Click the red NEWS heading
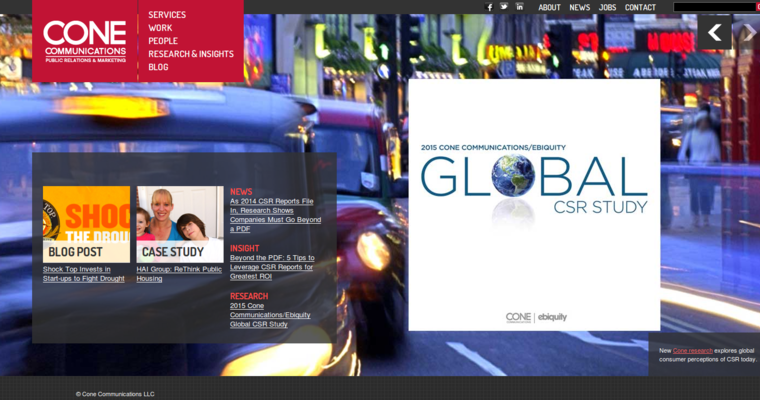Viewport: 760px width, 400px height. coord(241,192)
